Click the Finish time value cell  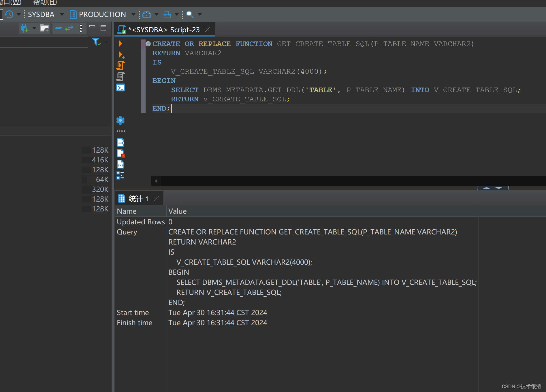(x=218, y=323)
